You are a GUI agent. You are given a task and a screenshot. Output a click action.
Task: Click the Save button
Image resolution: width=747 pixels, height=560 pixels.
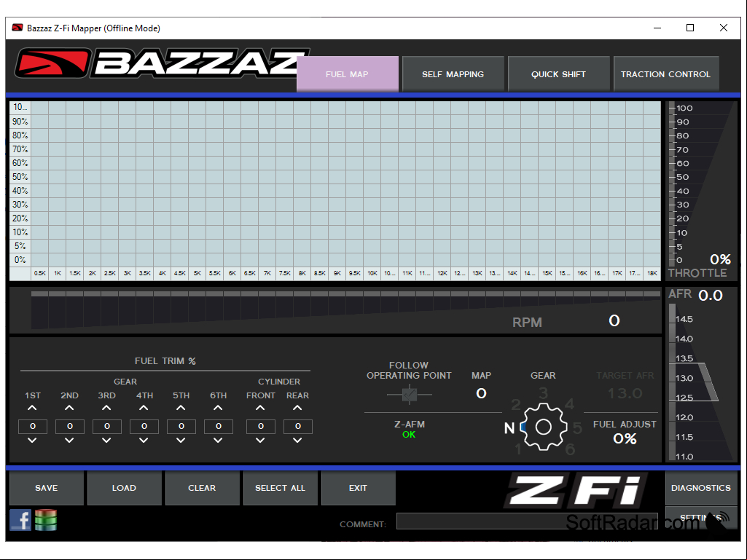click(x=46, y=488)
